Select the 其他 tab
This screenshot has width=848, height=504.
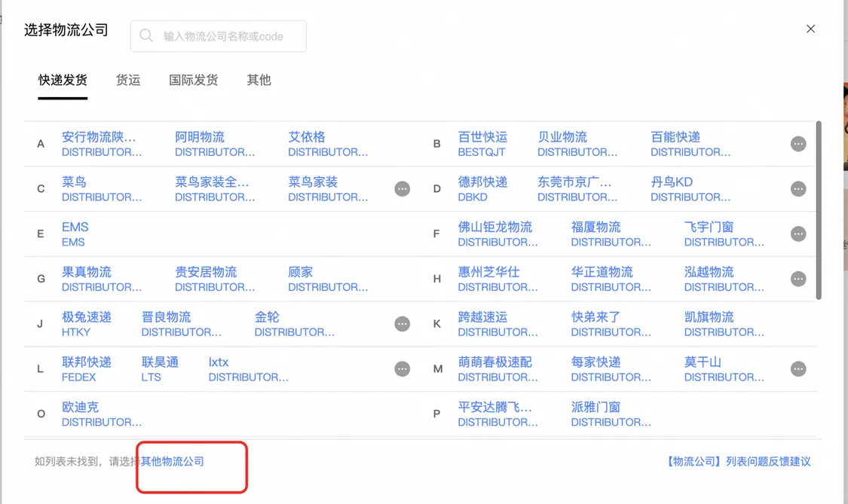coord(259,80)
